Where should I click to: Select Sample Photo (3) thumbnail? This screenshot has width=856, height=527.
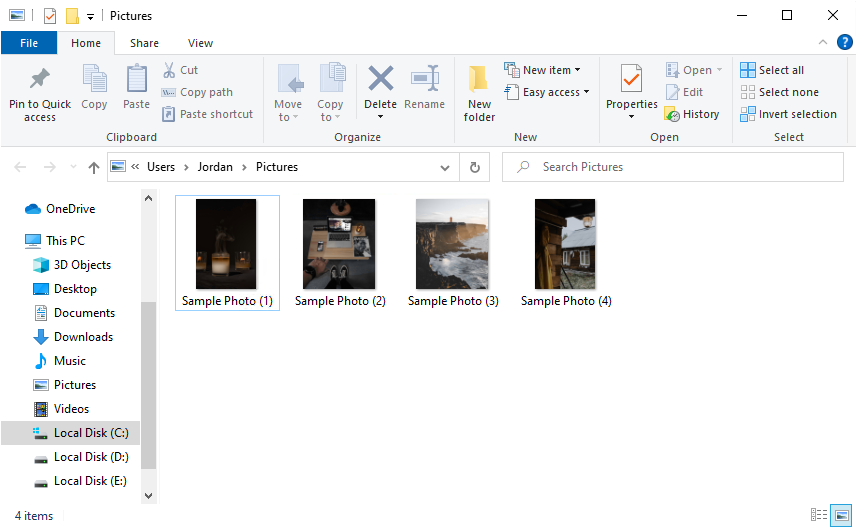pyautogui.click(x=452, y=244)
